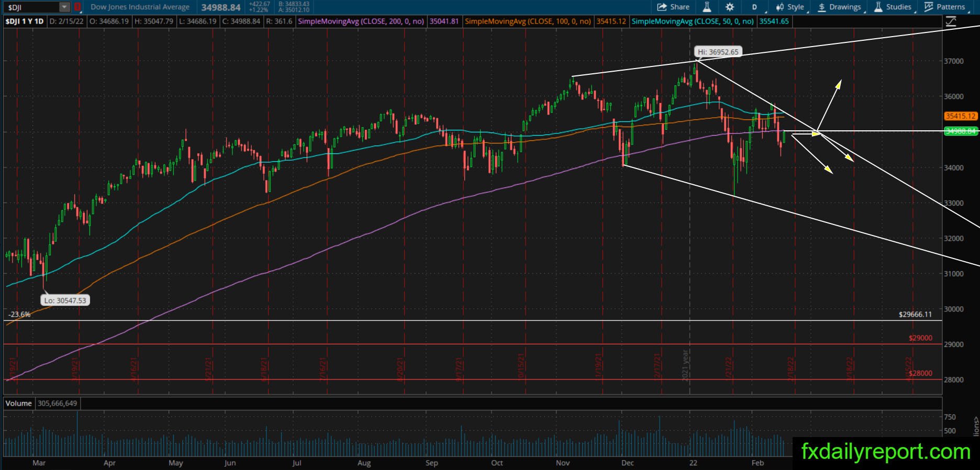The height and width of the screenshot is (470, 980).
Task: Click the orange 35415.12 price axis tag
Action: [961, 116]
